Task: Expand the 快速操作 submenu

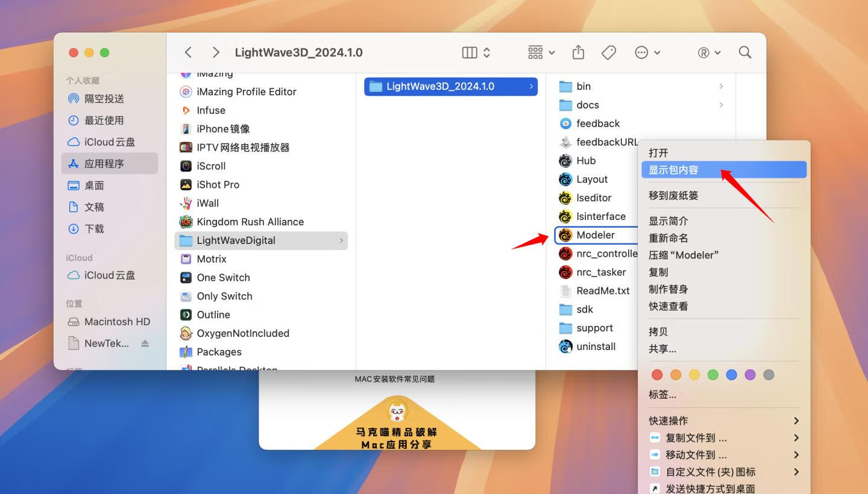Action: (724, 421)
